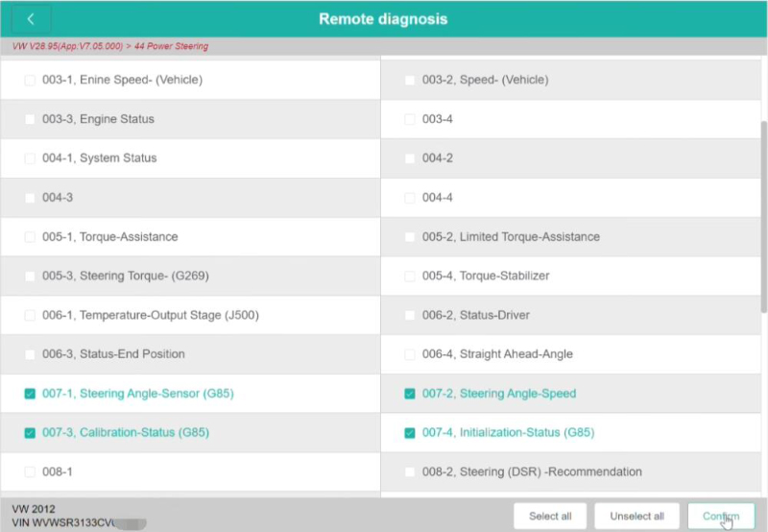The image size is (768, 532).
Task: Enable 003-1 Enine Speed checkbox
Action: (30, 81)
